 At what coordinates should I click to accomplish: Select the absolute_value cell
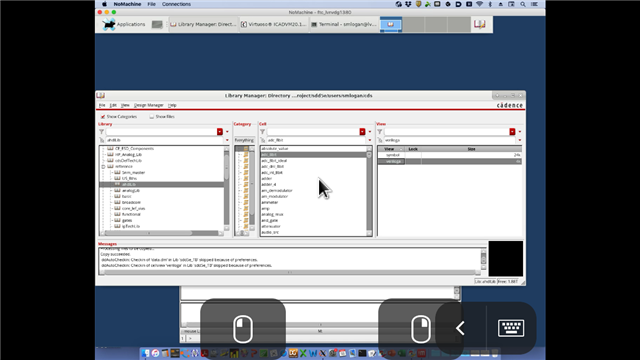(275, 149)
